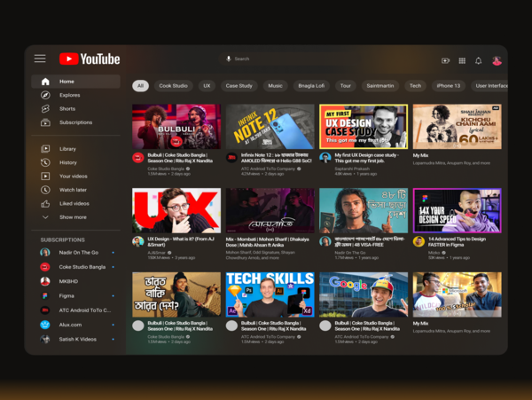
Task: Play the Mombati mix thumbnail
Action: pyautogui.click(x=270, y=211)
